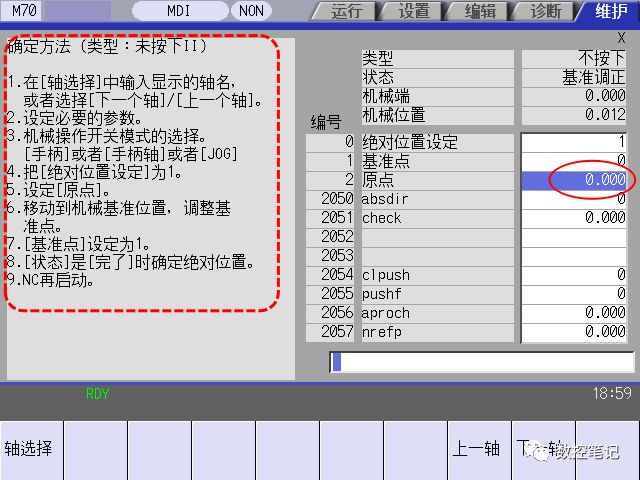This screenshot has height=480, width=640.
Task: Select the 原点 value field 0.000
Action: [575, 180]
